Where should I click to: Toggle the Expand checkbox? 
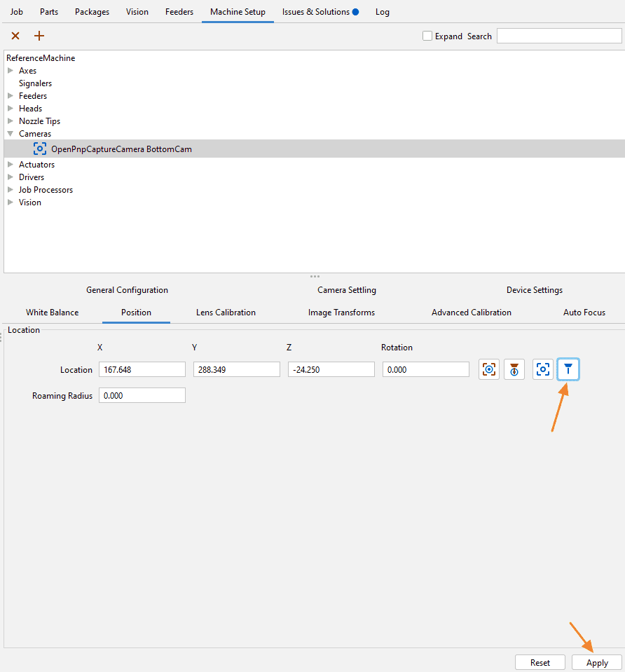point(427,36)
